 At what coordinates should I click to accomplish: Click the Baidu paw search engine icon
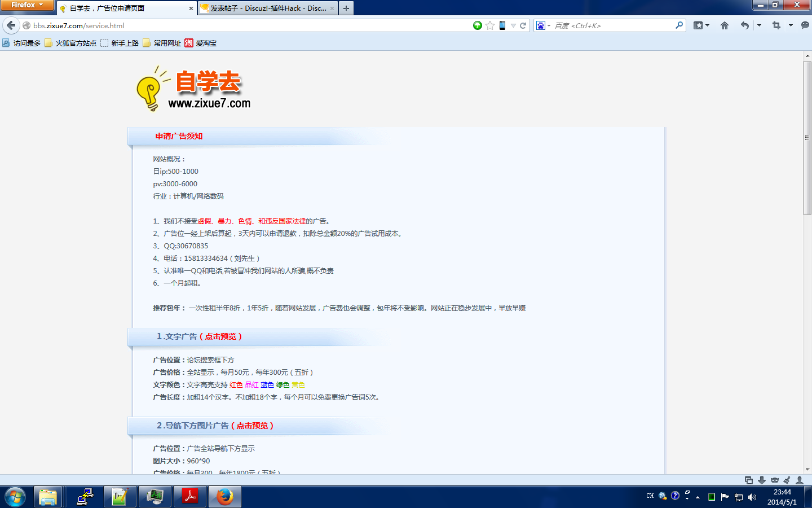(x=541, y=25)
